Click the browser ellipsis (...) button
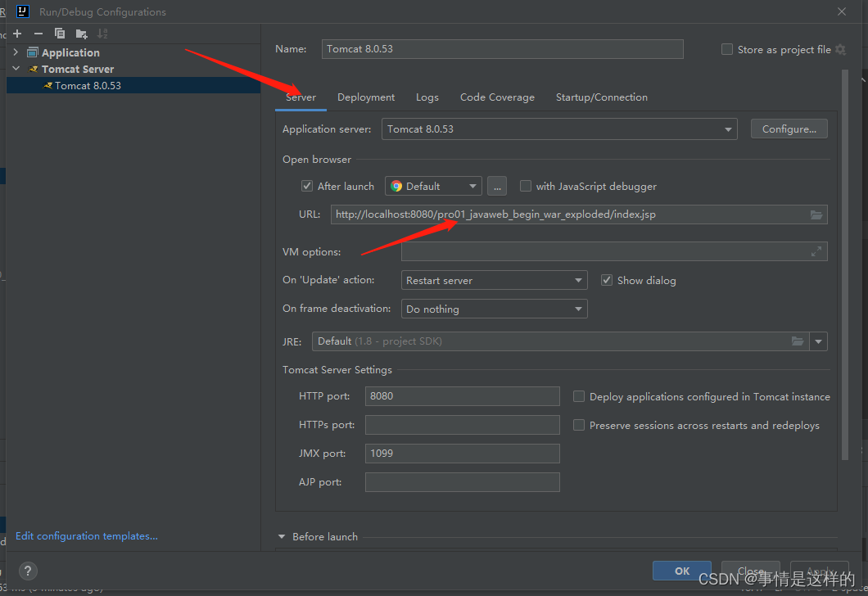Viewport: 868px width, 596px height. pyautogui.click(x=497, y=186)
